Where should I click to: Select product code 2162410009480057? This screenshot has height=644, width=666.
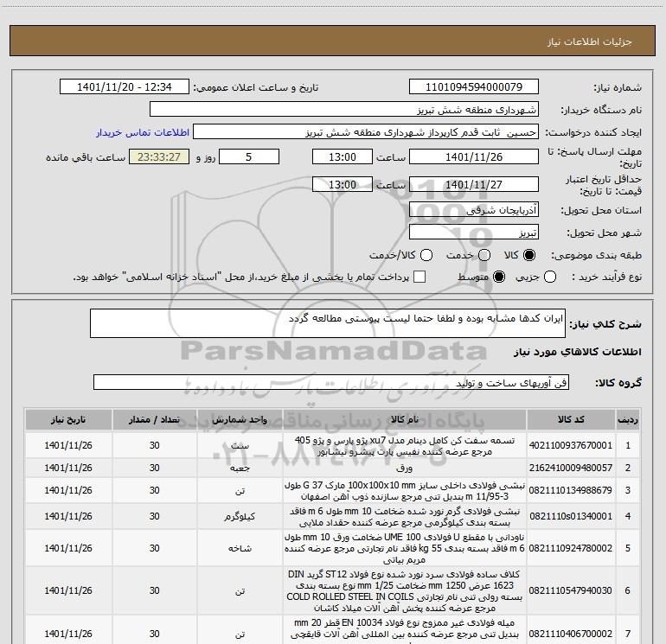tap(571, 468)
